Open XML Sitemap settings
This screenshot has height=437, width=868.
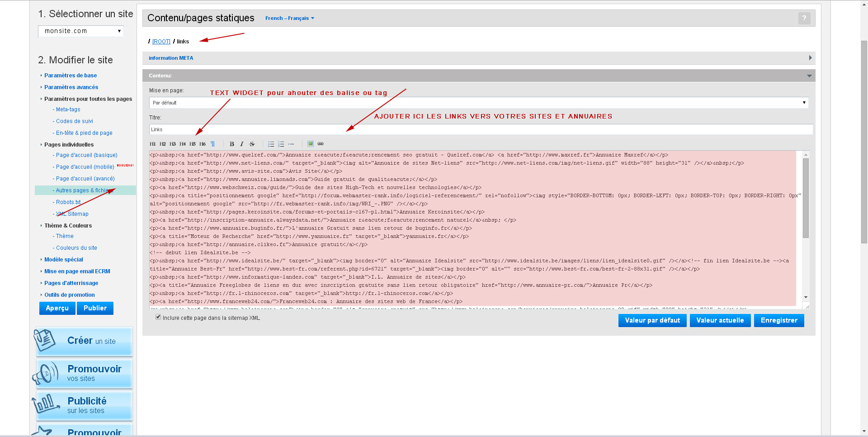pos(72,214)
